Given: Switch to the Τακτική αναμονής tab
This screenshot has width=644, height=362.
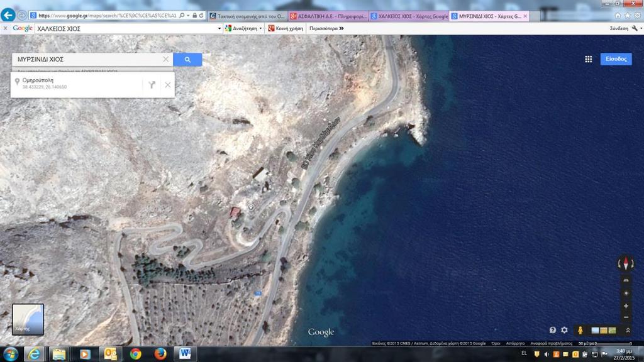Looking at the screenshot, I should [248, 16].
